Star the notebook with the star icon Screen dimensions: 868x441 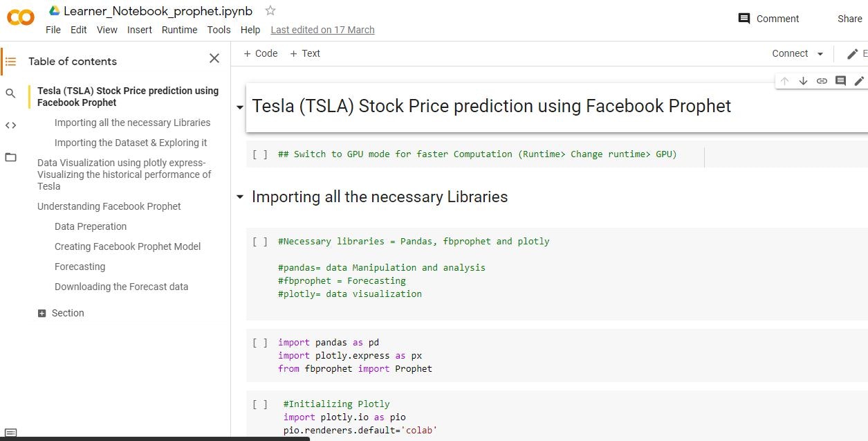270,10
